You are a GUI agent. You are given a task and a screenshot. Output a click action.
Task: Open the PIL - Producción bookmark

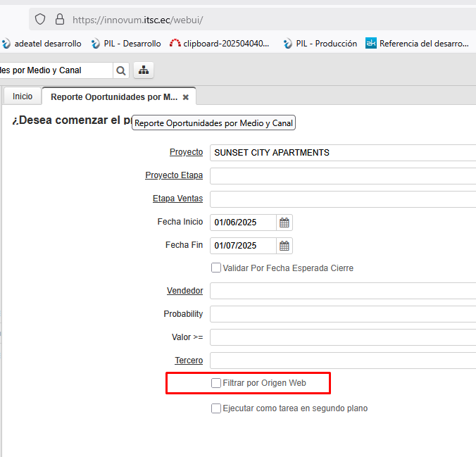pos(320,44)
